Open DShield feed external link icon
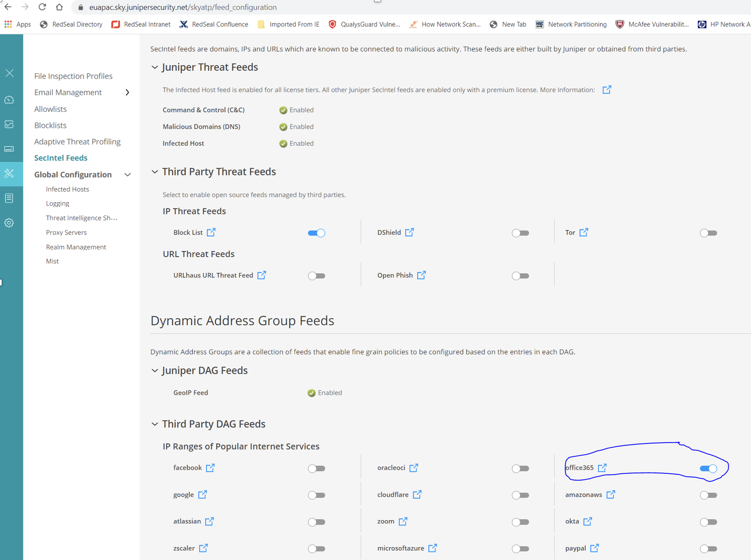This screenshot has height=560, width=751. click(409, 232)
